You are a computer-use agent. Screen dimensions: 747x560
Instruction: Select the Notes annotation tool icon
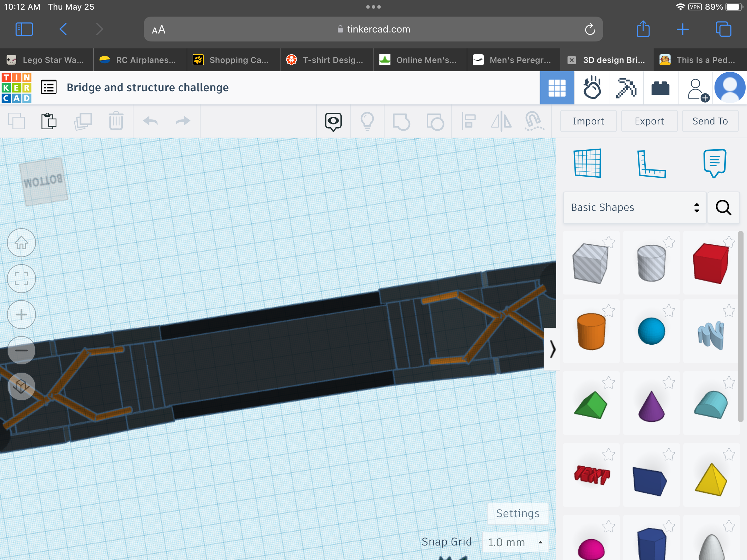[714, 163]
